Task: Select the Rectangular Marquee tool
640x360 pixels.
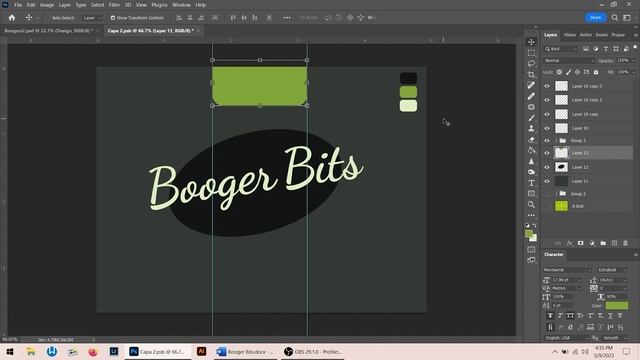Action: (x=531, y=53)
